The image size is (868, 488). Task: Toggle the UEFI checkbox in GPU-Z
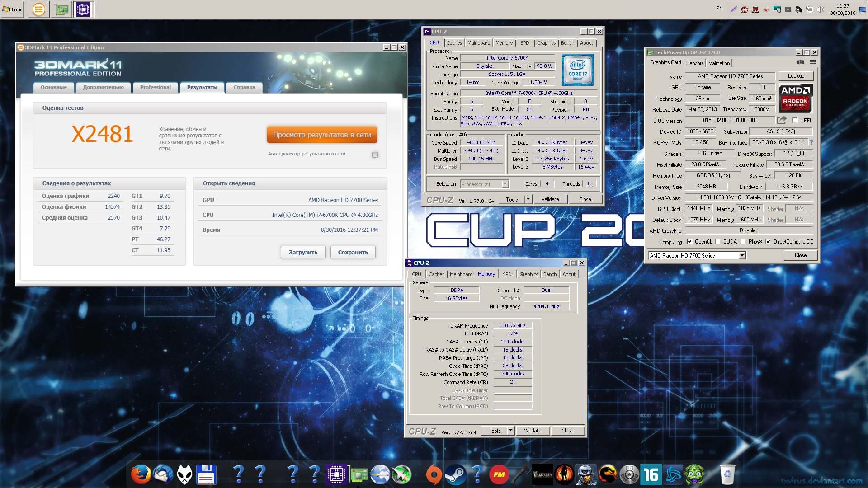(795, 120)
